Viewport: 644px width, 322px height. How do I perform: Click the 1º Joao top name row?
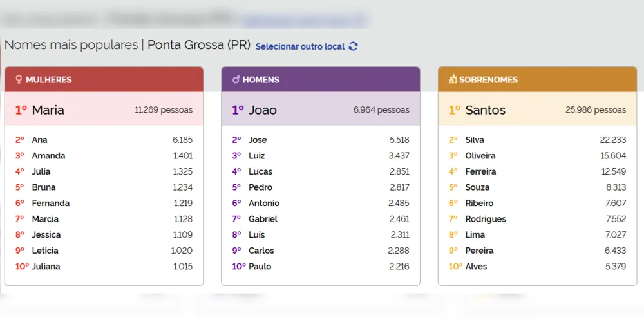321,109
